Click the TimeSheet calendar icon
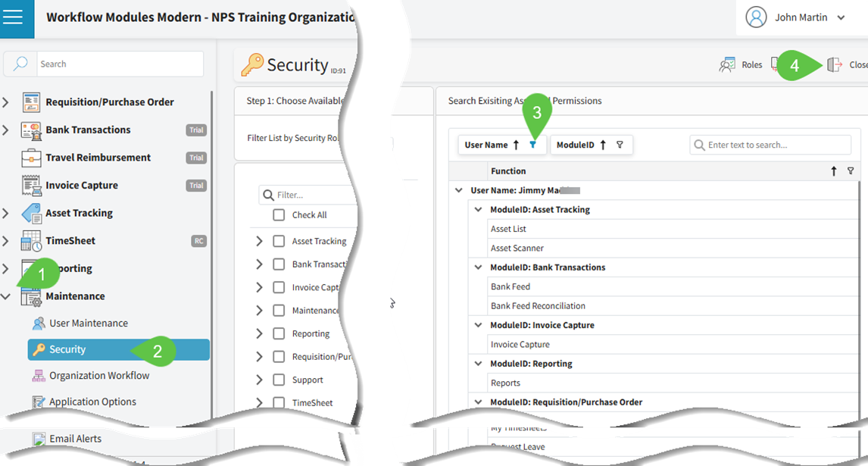 pyautogui.click(x=31, y=241)
